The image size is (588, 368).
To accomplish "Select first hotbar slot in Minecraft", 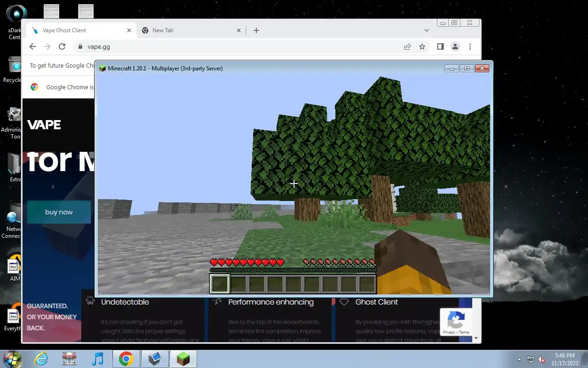I will click(x=220, y=284).
